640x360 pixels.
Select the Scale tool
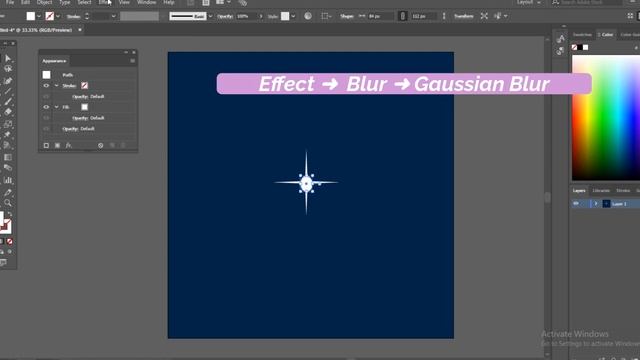[8, 124]
